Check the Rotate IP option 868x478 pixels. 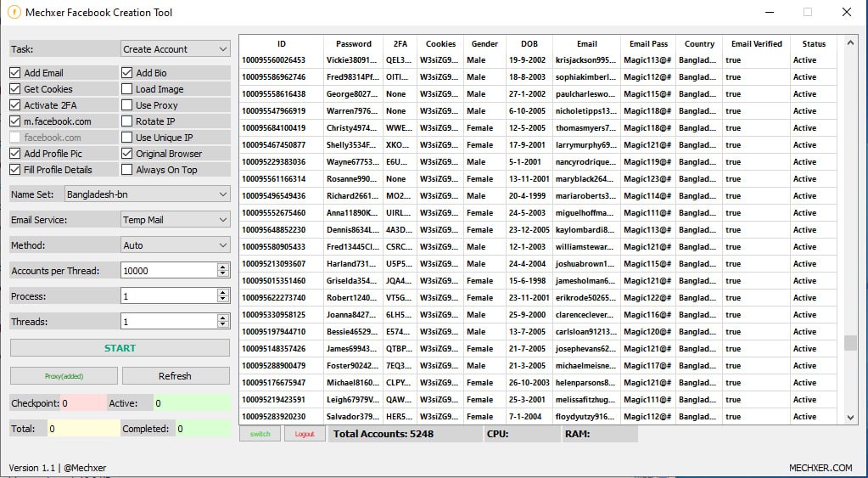click(126, 121)
